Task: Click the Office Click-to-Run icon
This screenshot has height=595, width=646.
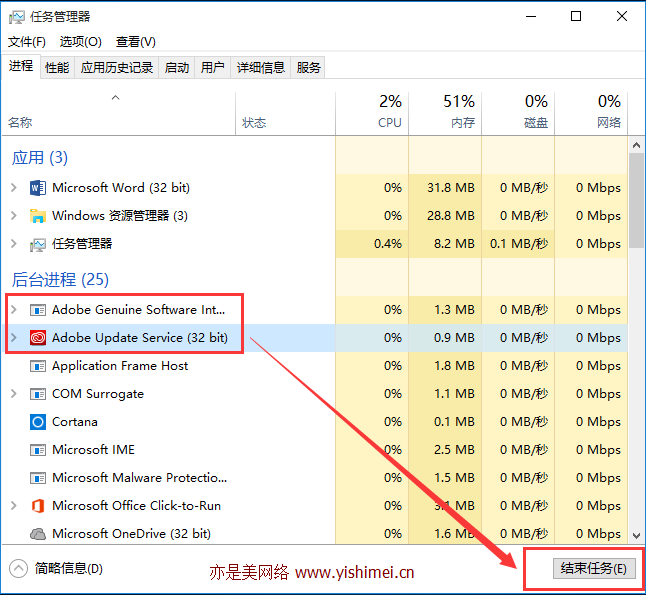Action: tap(38, 506)
